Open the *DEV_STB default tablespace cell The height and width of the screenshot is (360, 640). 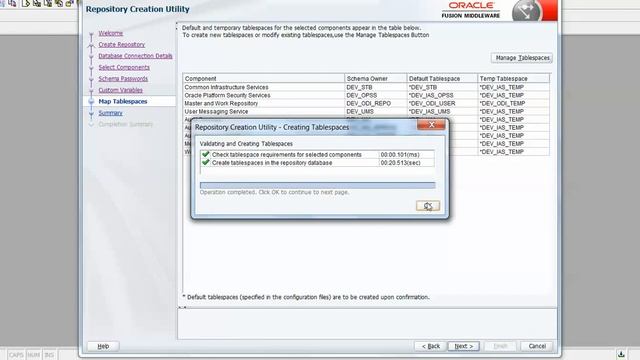tap(442, 87)
